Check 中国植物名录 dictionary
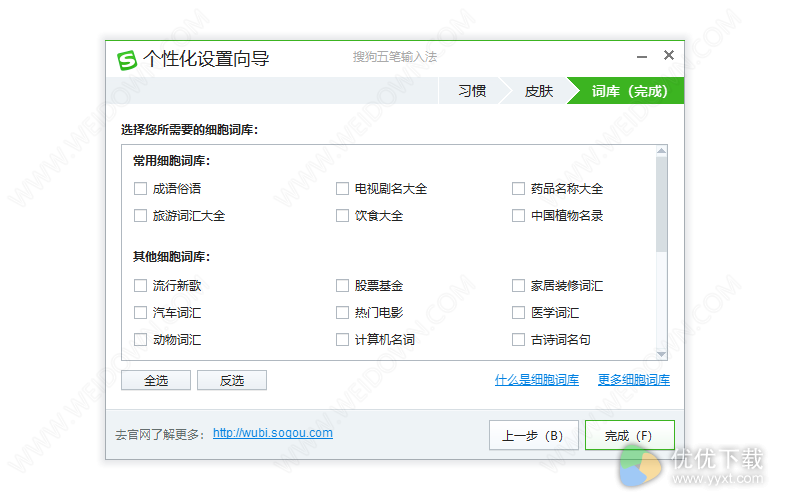Viewport: 790px width, 500px height. tap(518, 216)
